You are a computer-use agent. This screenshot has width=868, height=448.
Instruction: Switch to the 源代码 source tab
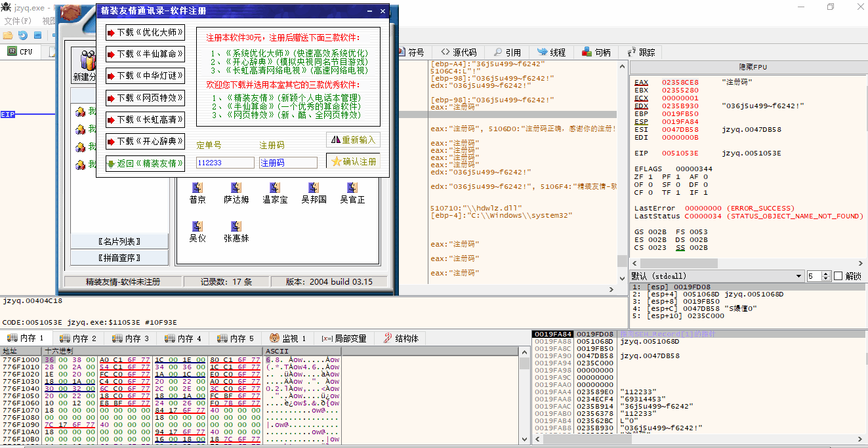459,52
